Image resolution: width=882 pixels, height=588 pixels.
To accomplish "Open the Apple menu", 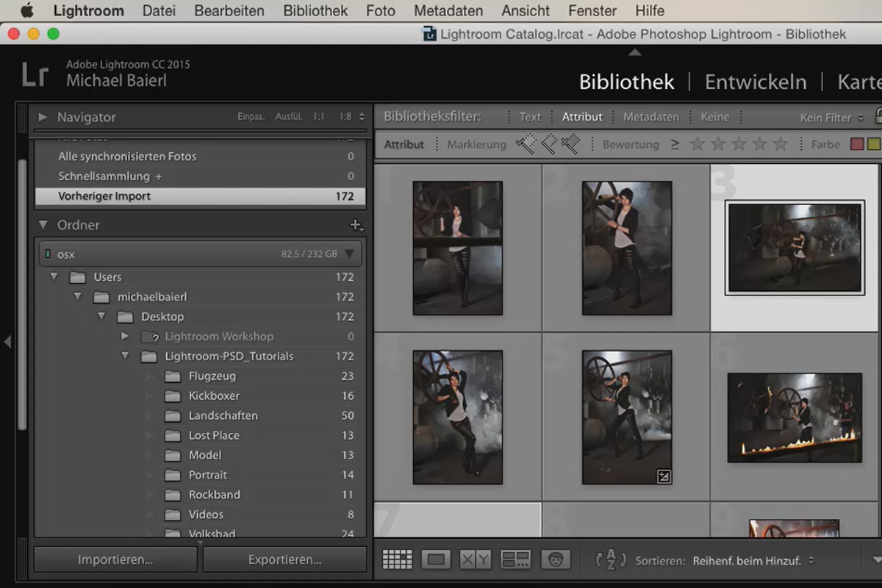I will pyautogui.click(x=26, y=11).
